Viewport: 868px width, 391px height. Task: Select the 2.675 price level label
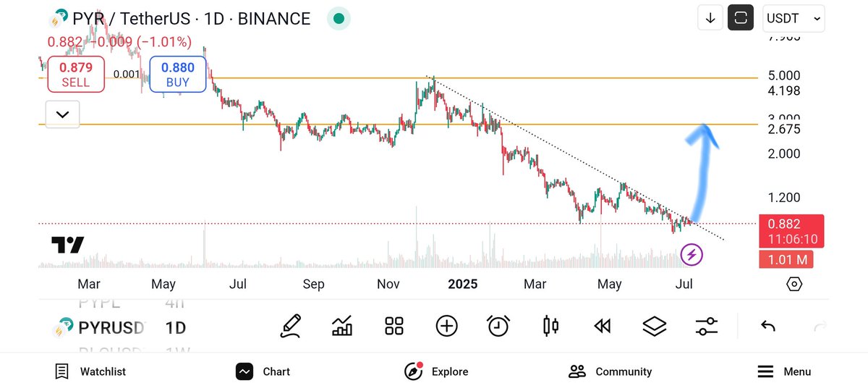785,129
